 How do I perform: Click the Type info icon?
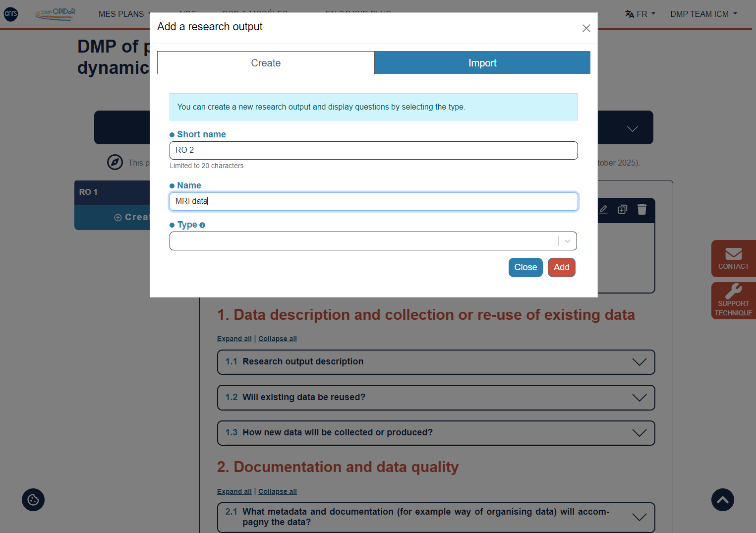[x=202, y=225]
